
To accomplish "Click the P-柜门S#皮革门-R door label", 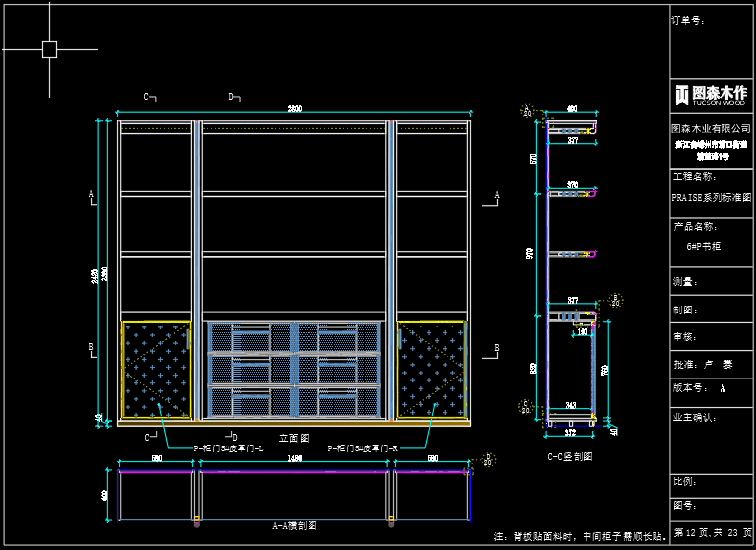I will 362,448.
